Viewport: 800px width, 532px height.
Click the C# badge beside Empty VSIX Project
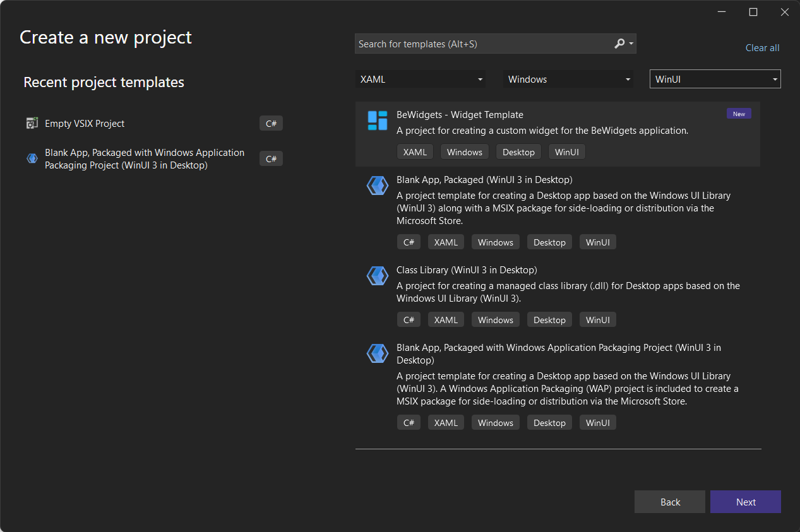click(271, 123)
